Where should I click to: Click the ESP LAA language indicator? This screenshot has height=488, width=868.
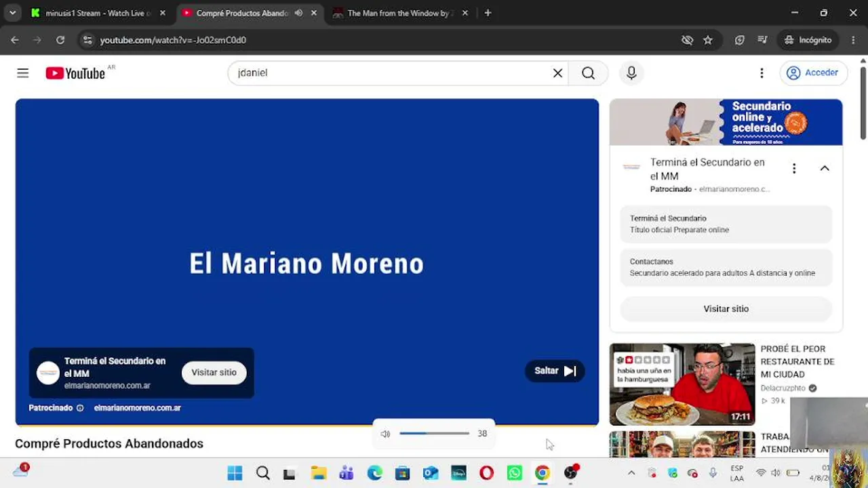737,473
